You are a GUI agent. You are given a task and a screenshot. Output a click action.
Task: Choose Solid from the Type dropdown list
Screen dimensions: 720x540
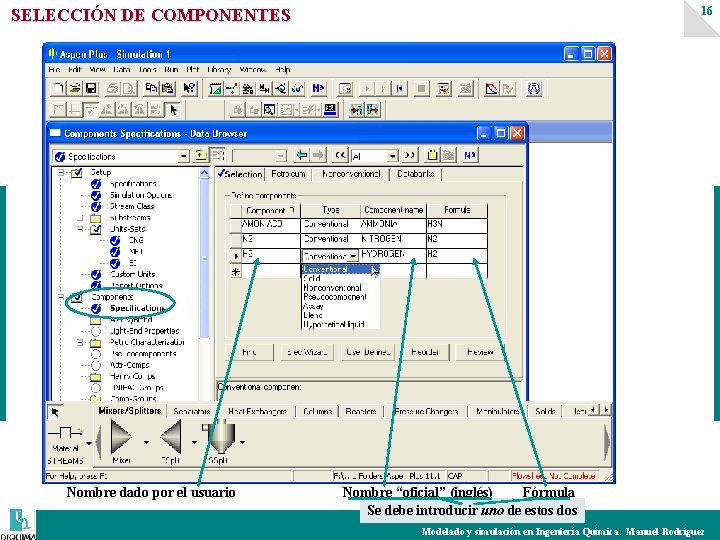tap(340, 279)
